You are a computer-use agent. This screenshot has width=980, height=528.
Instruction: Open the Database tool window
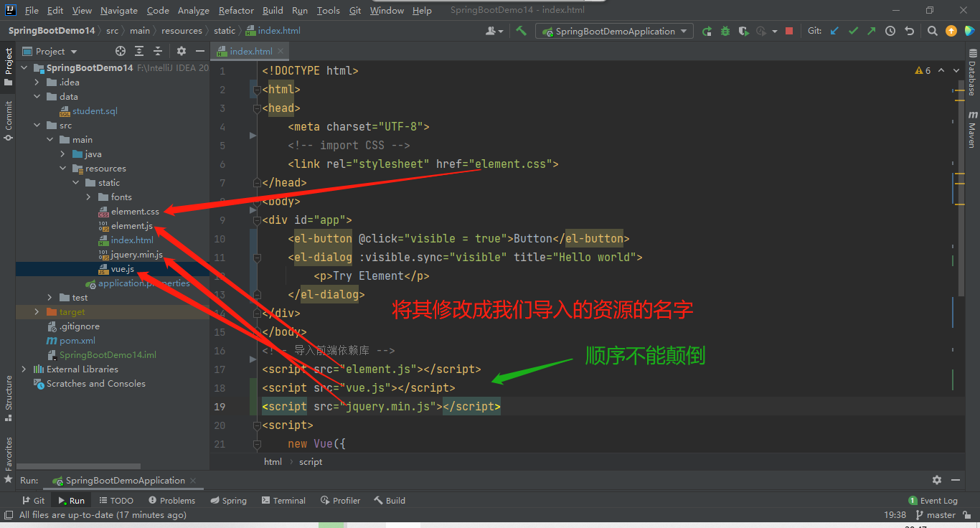click(972, 72)
